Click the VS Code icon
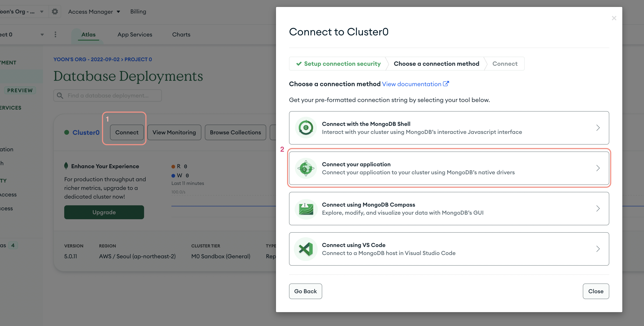The image size is (644, 326). point(306,249)
